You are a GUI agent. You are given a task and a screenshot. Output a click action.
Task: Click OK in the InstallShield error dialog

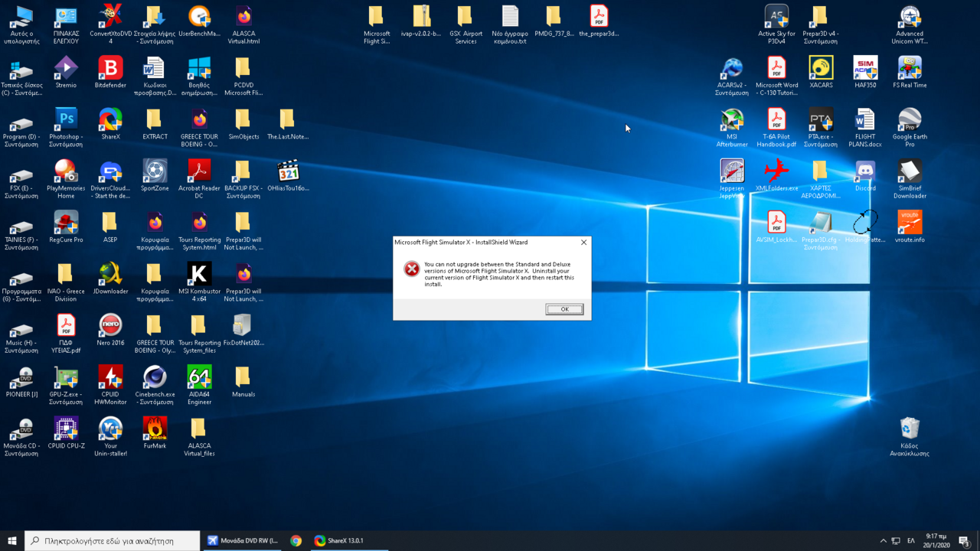[564, 309]
